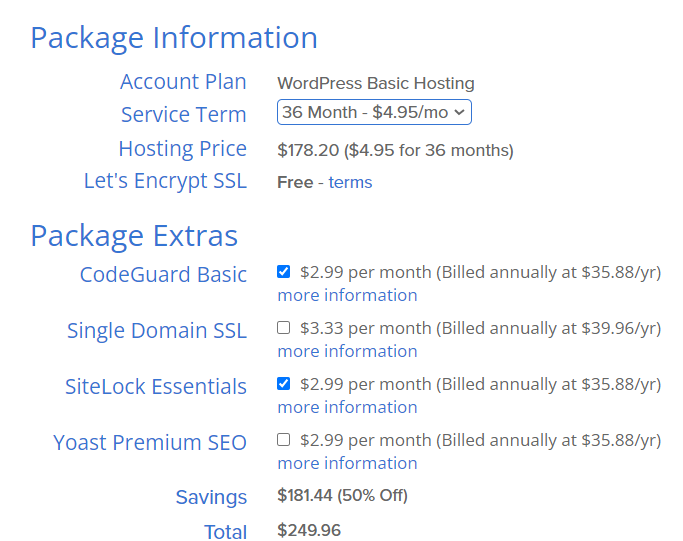The width and height of the screenshot is (683, 541).
Task: Click the $249.96 total amount
Action: point(309,530)
